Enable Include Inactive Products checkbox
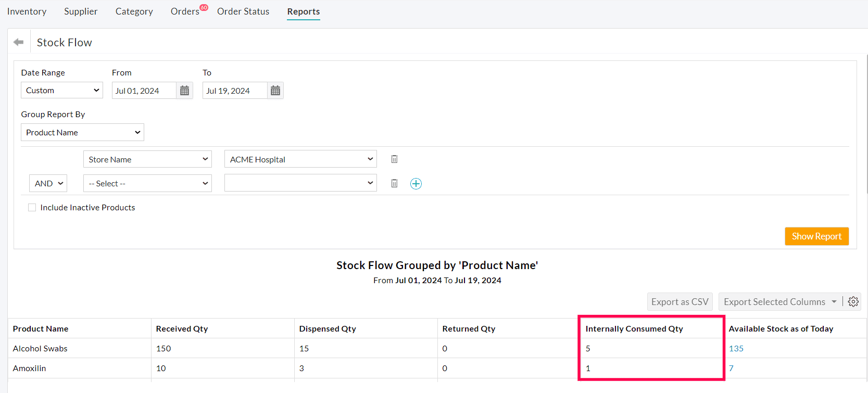 [32, 208]
